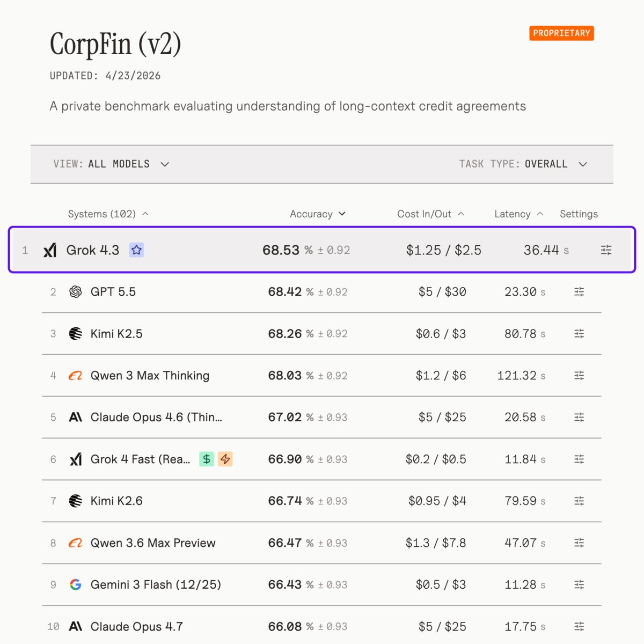The image size is (644, 644).
Task: Click the OpenAI logo beside GPT 5.5
Action: (x=76, y=292)
